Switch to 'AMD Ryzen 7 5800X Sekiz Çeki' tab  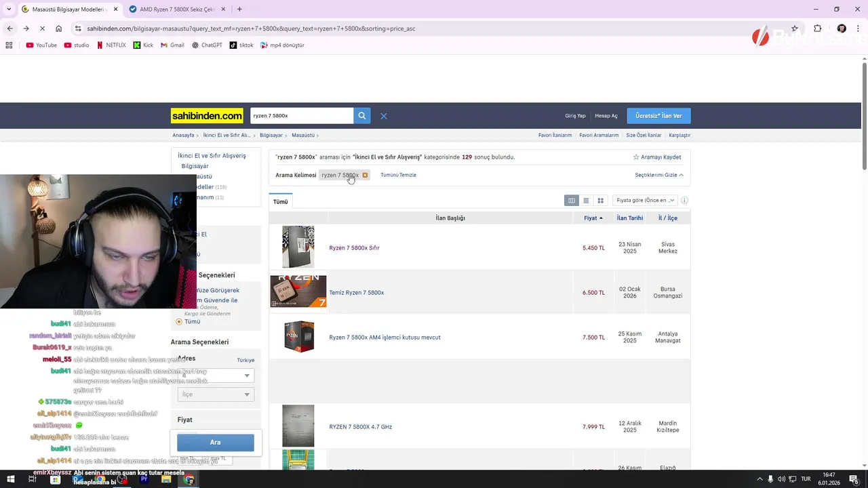click(x=177, y=9)
